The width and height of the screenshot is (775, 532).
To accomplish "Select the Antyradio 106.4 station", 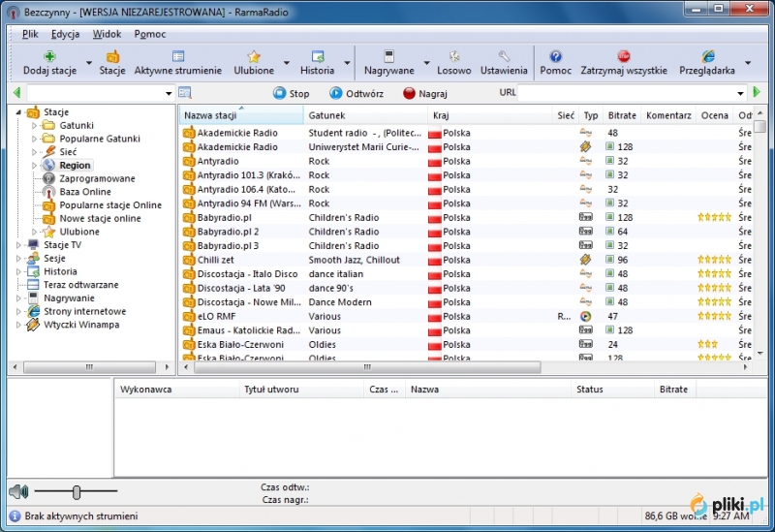I will coord(465,189).
